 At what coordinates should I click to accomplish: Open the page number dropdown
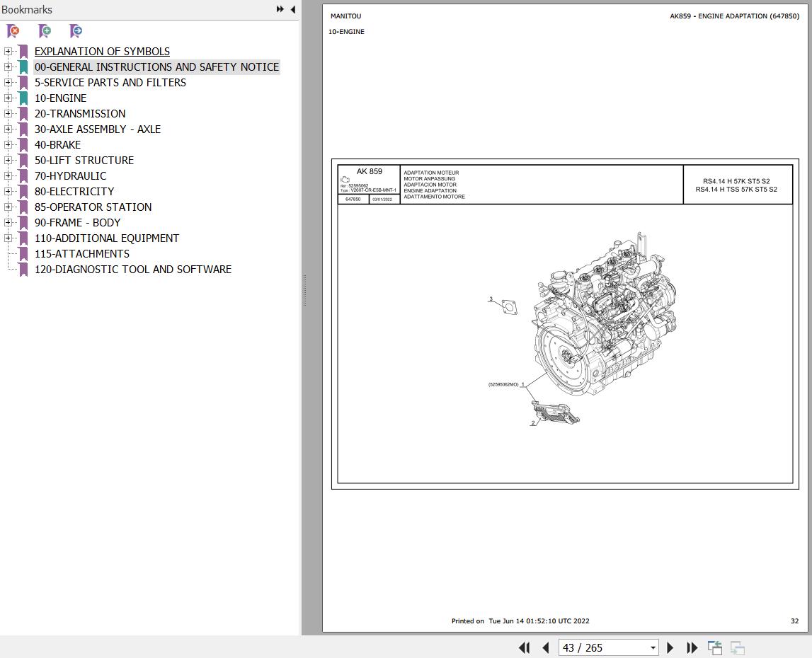pos(653,647)
